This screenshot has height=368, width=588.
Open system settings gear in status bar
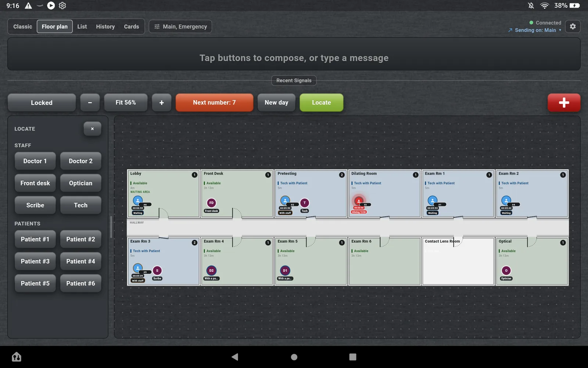(62, 6)
